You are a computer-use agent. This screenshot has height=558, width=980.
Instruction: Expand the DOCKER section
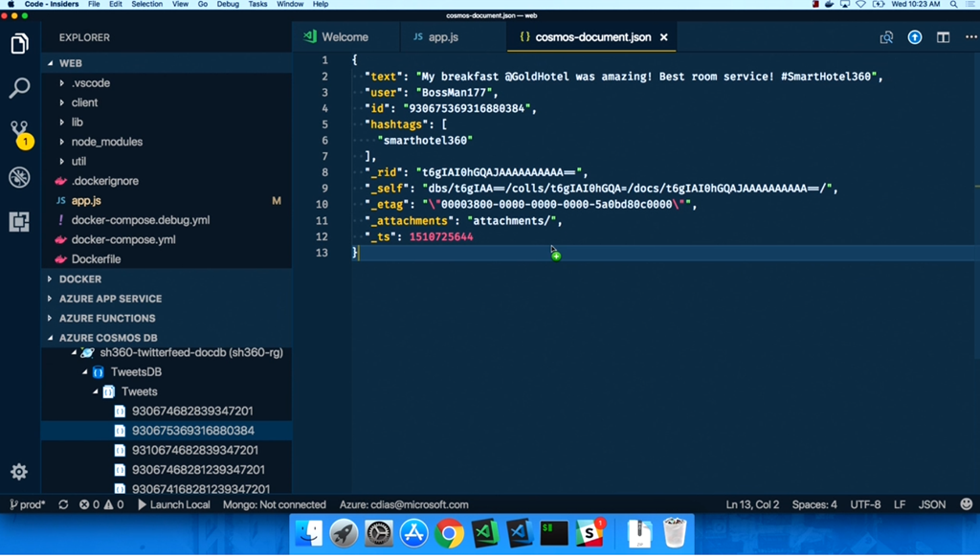80,279
